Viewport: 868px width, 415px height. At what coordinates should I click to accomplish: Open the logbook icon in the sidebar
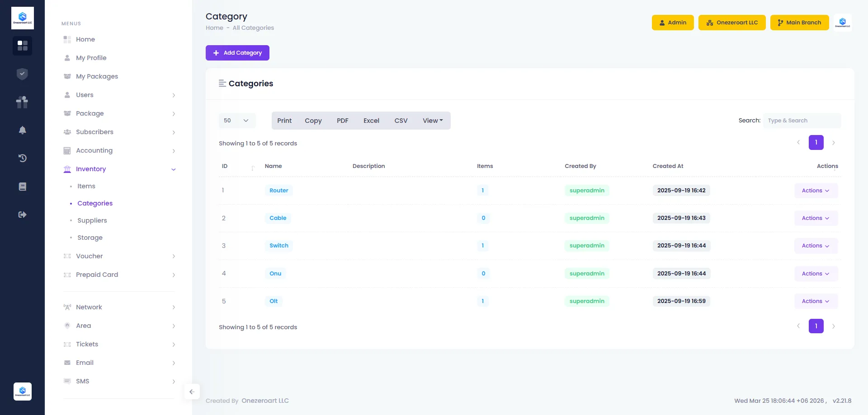point(22,186)
